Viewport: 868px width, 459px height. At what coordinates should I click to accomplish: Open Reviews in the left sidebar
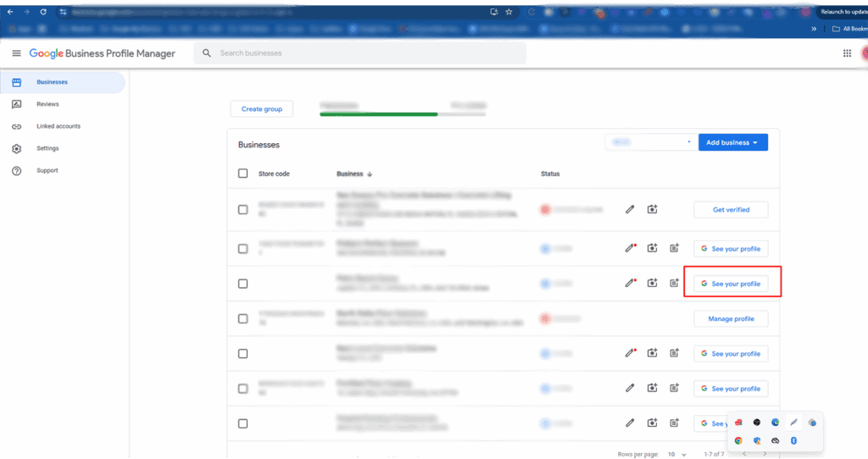(47, 104)
